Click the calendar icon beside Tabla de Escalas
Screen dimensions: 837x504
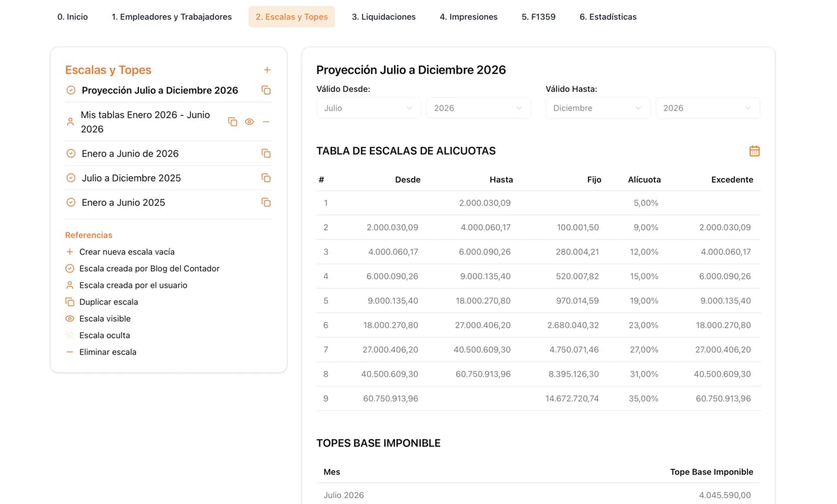[x=754, y=151]
